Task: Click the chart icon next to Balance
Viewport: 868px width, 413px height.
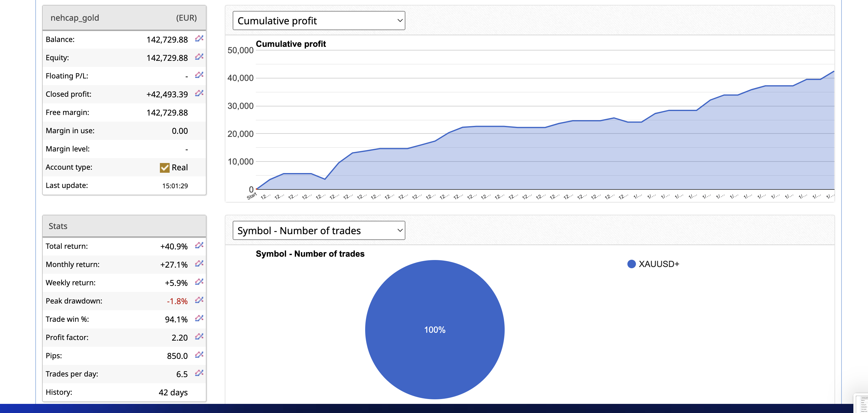Action: [x=199, y=39]
